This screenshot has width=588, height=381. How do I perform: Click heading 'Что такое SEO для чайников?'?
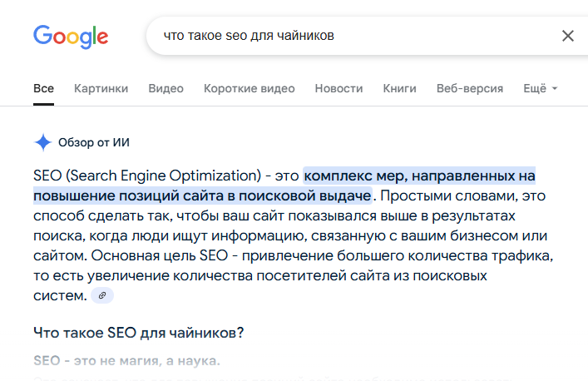138,333
